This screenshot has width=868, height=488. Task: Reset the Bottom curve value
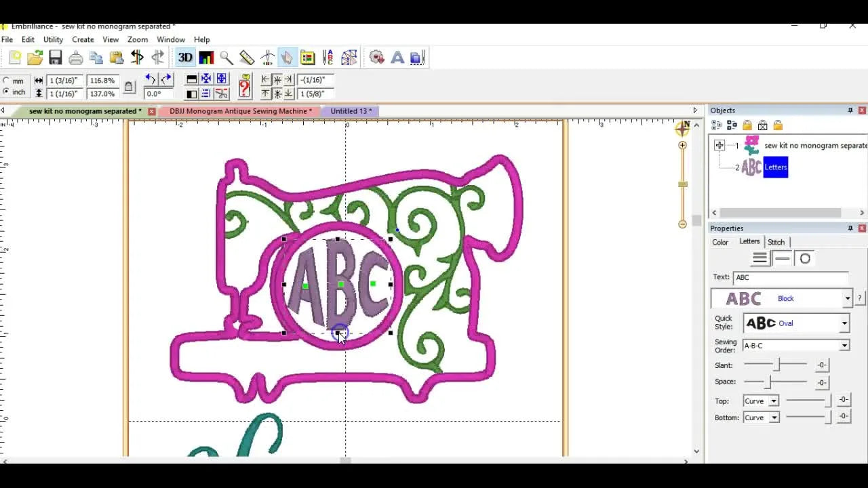click(x=843, y=417)
